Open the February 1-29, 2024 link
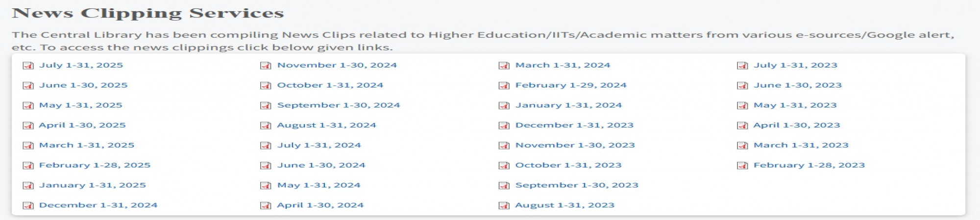 (x=571, y=85)
